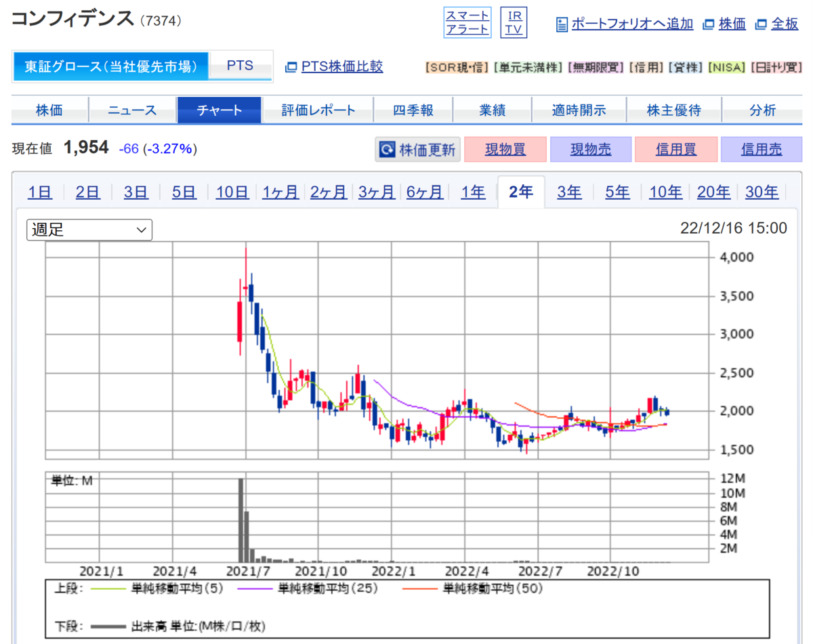Click the NISA badge
The height and width of the screenshot is (644, 813).
[727, 68]
